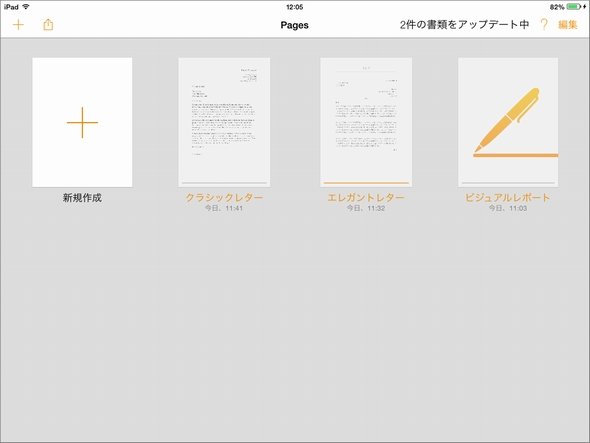
Task: Tap the Wi-Fi icon in the status bar
Action: (x=26, y=7)
